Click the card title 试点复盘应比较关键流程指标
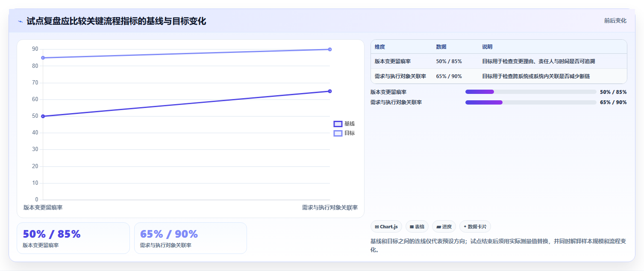This screenshot has width=644, height=271. pos(116,21)
